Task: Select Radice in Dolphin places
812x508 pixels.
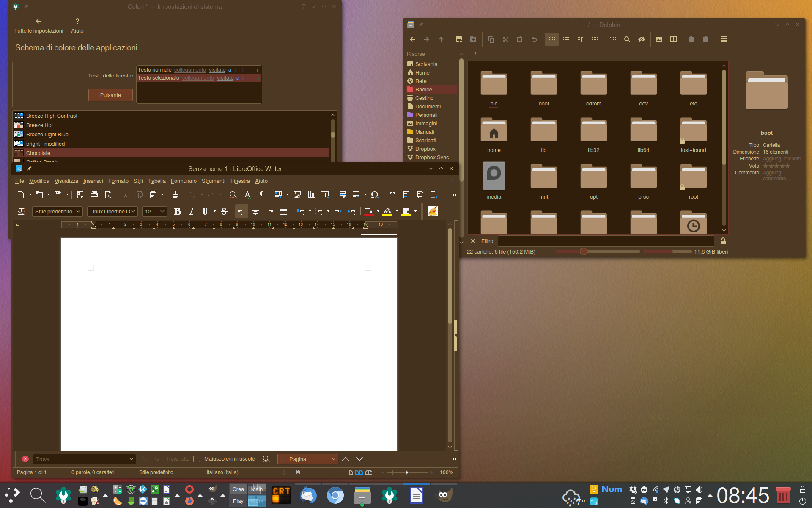Action: coord(432,90)
